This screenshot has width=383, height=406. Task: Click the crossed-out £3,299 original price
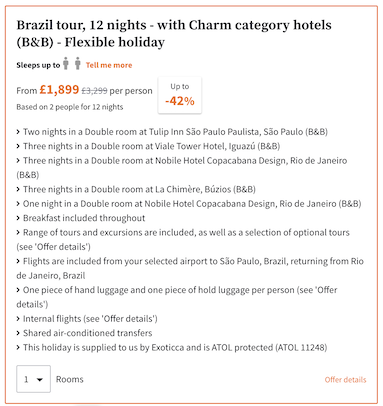(94, 91)
